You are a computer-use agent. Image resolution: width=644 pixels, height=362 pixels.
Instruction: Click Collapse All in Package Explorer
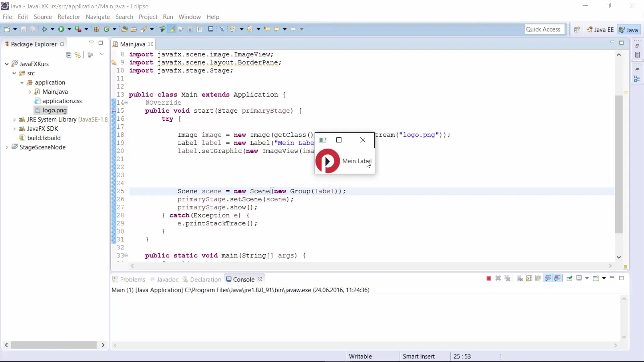point(68,55)
